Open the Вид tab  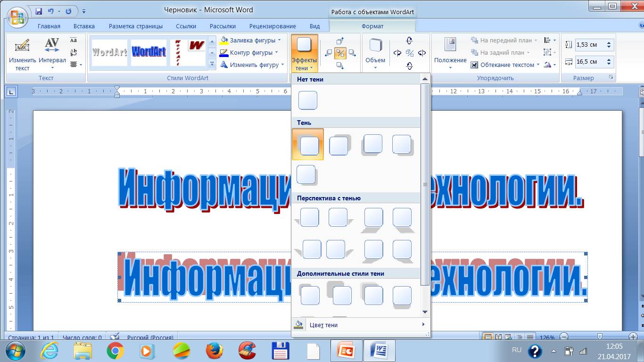pyautogui.click(x=314, y=26)
